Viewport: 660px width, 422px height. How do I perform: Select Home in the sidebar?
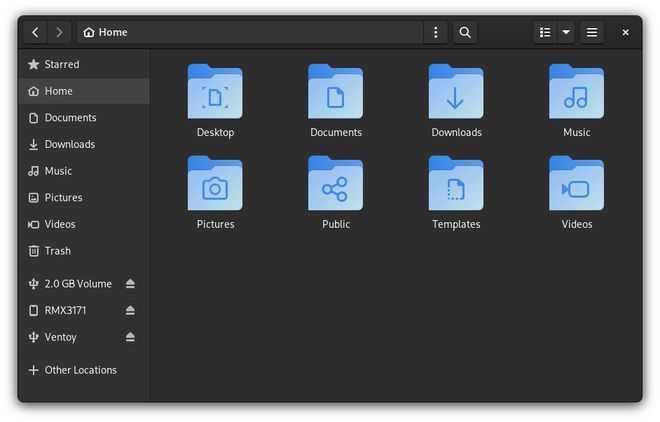coord(84,91)
